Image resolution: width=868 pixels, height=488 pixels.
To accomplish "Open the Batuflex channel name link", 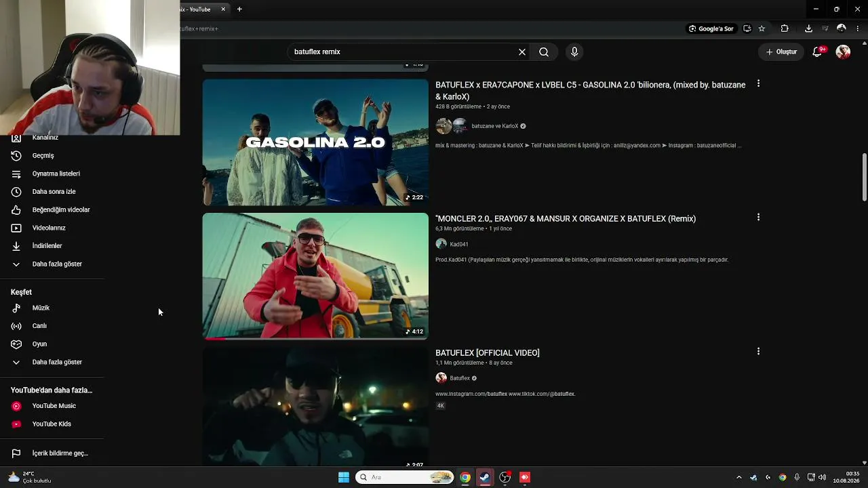I will tap(460, 378).
